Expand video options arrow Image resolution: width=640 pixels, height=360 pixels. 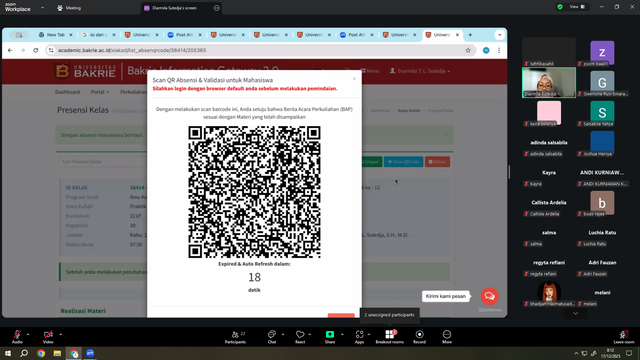[x=60, y=334]
